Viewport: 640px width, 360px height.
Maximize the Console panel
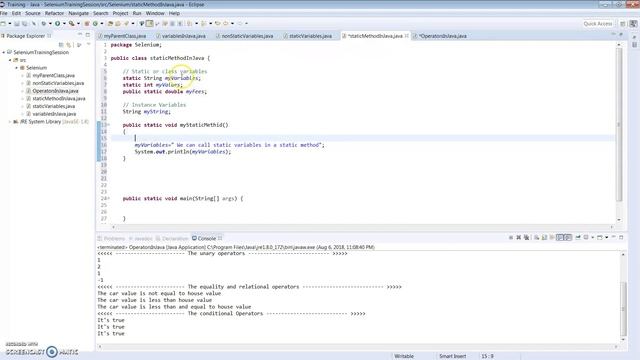(621, 237)
